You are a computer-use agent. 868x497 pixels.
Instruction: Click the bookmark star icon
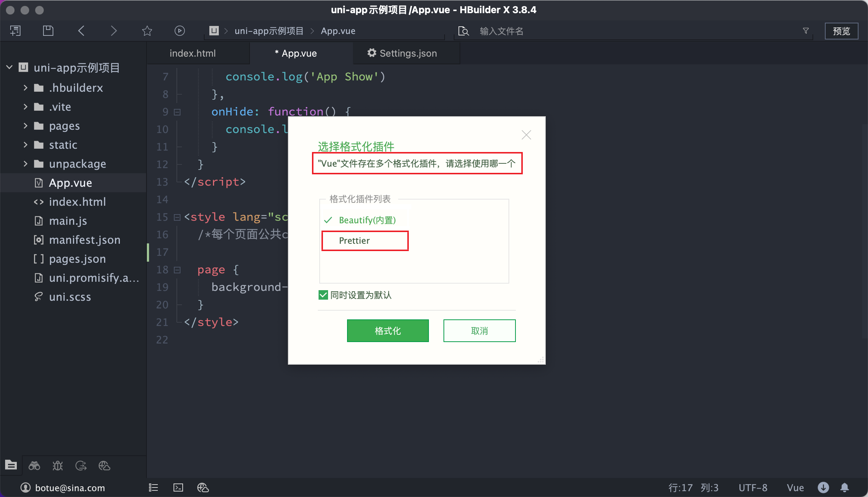pyautogui.click(x=147, y=31)
